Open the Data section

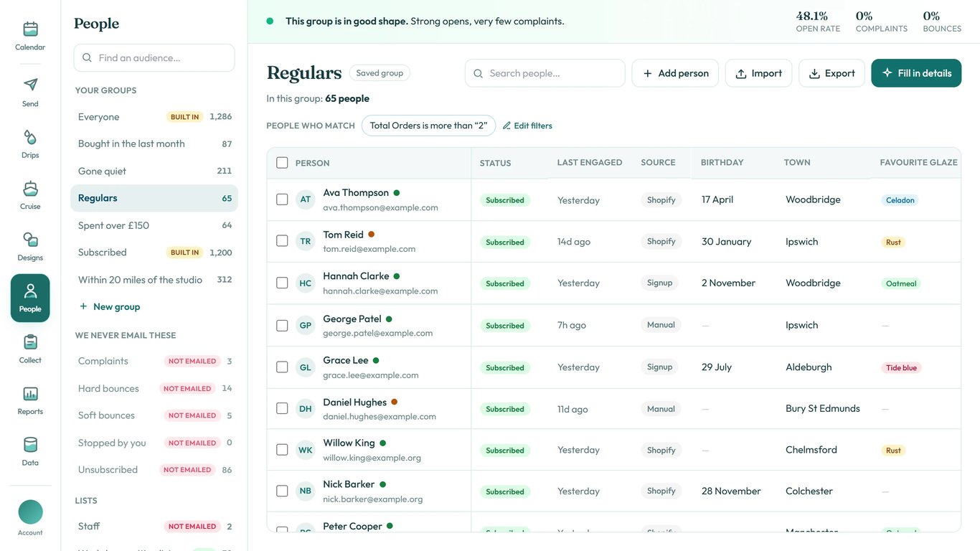[x=30, y=451]
